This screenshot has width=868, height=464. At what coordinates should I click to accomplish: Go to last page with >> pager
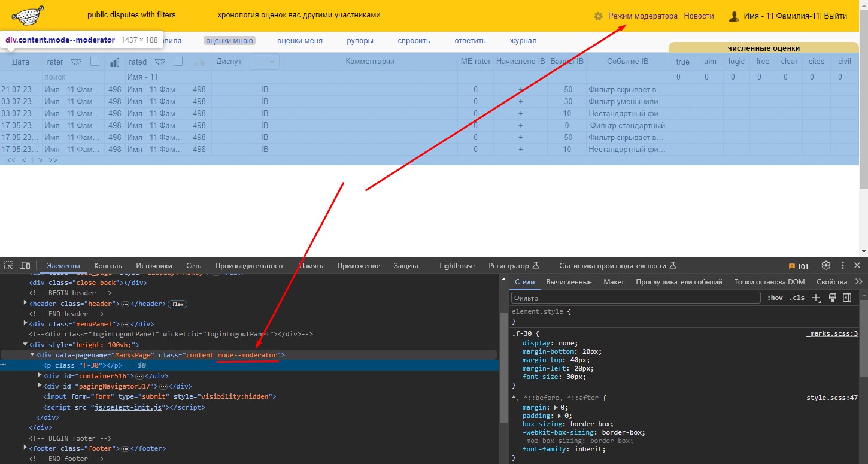point(53,160)
